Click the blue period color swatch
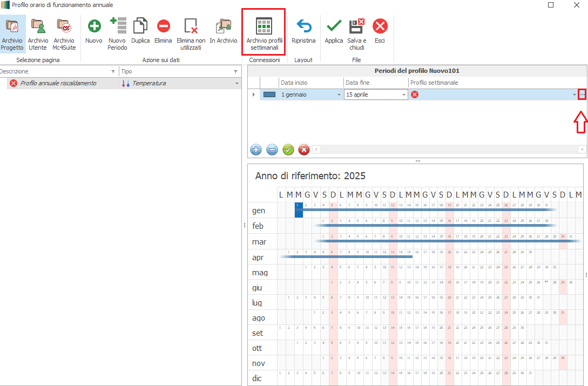Screen dimensions: 588x386 (269, 94)
